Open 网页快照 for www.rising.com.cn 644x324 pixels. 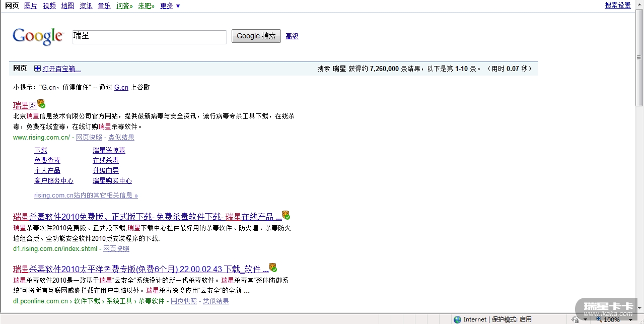click(89, 137)
